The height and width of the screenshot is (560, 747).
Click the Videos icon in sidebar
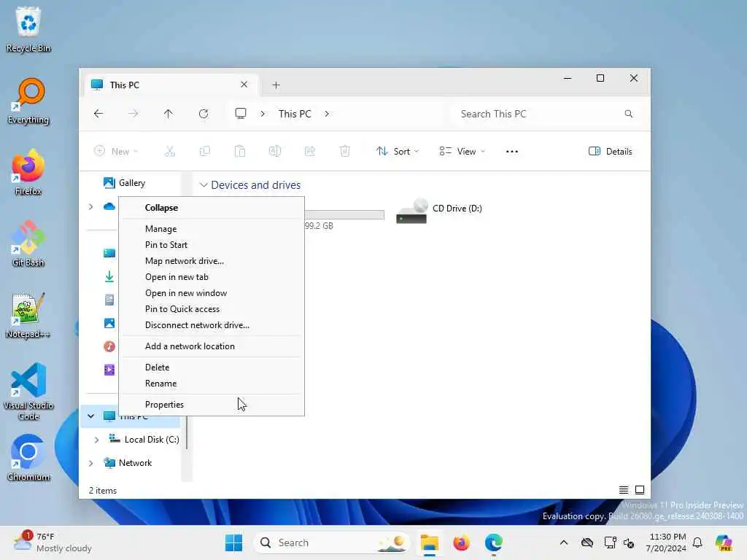(109, 370)
